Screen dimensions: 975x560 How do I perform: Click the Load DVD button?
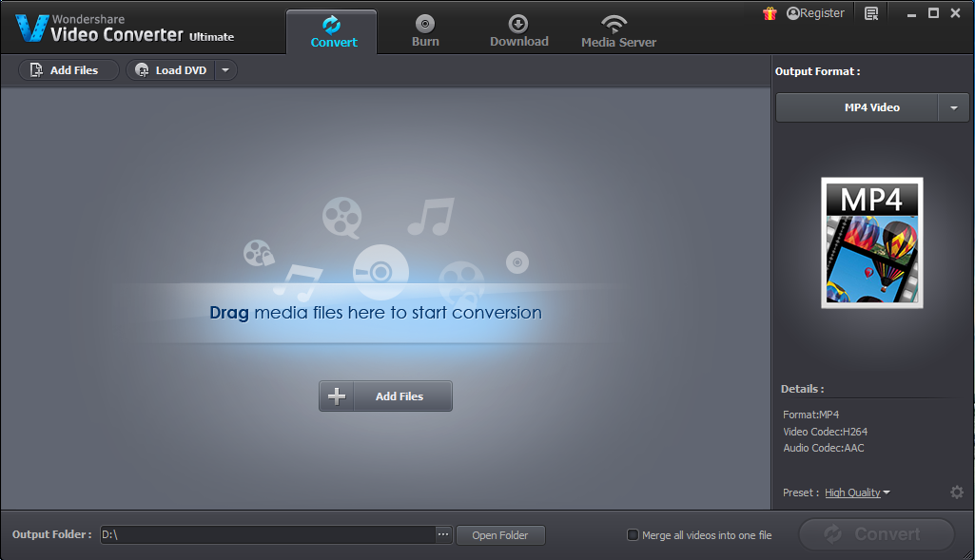coord(171,70)
